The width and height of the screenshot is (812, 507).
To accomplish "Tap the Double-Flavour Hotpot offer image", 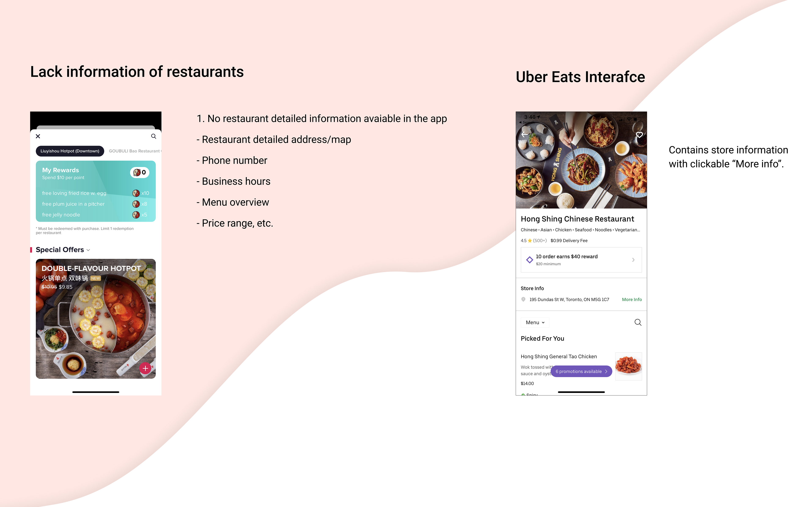I will click(x=96, y=319).
